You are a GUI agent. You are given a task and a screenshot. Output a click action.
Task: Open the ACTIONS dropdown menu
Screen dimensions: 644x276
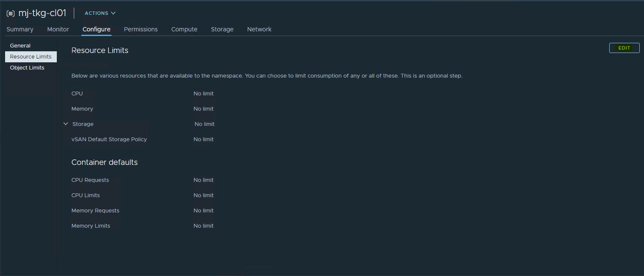[100, 13]
